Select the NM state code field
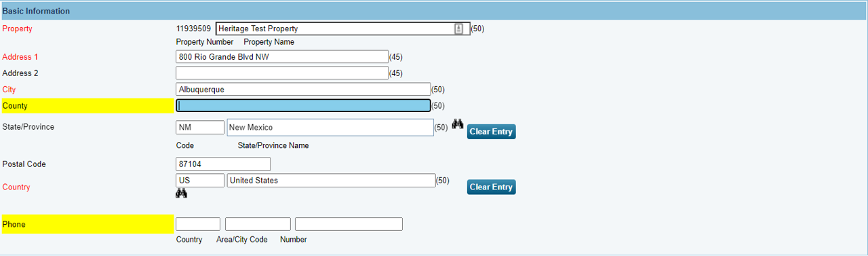Image resolution: width=868 pixels, height=256 pixels. (200, 127)
